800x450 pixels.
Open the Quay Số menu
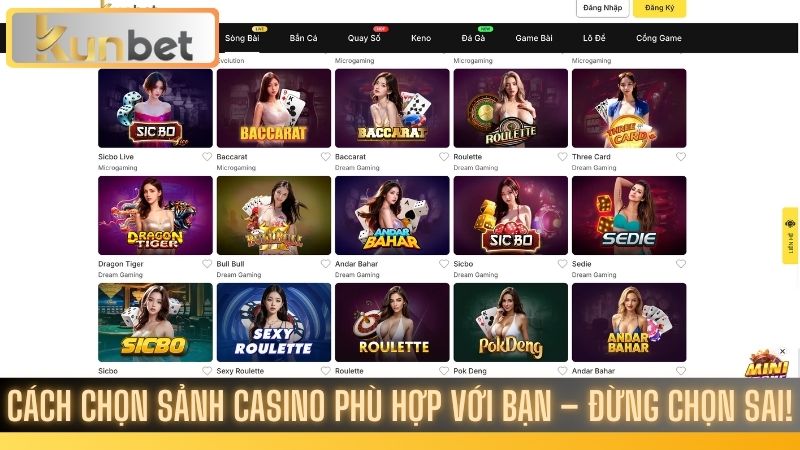364,38
